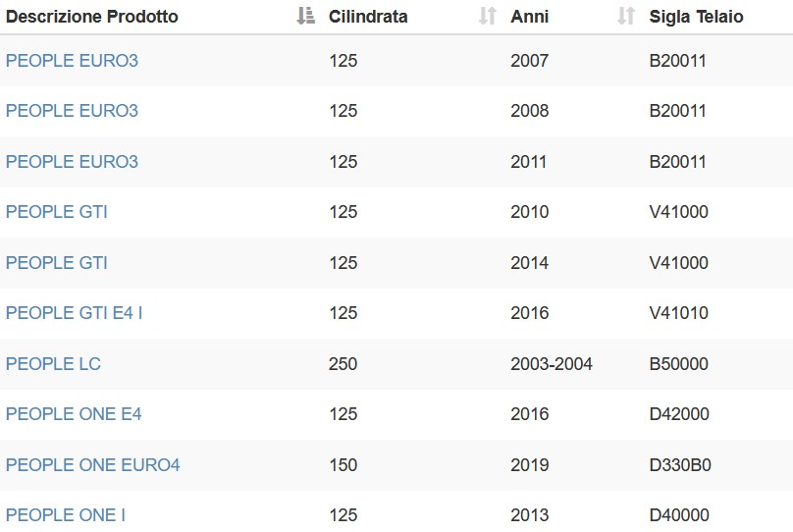Click the sort arrows beside the Cilindrata column

(488, 16)
